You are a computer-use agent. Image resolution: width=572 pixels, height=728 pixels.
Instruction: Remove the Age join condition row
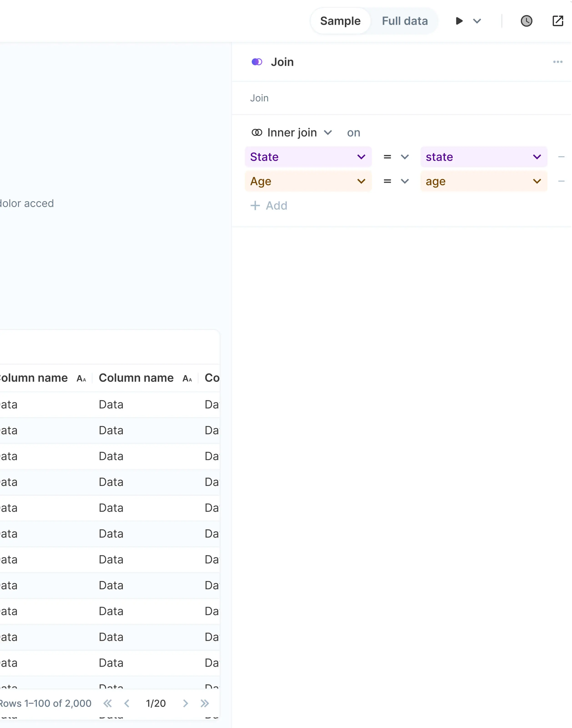[561, 181]
